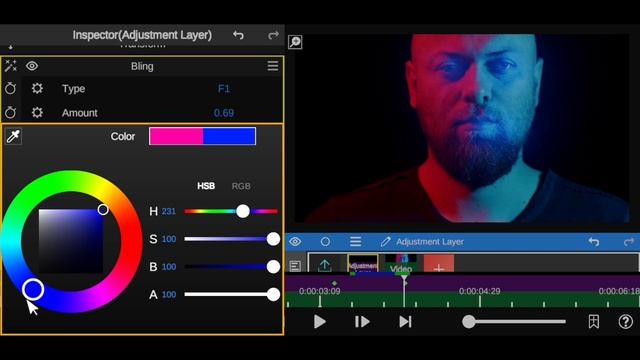Add a new layer with red plus
Image resolution: width=640 pixels, height=360 pixels.
click(x=439, y=264)
